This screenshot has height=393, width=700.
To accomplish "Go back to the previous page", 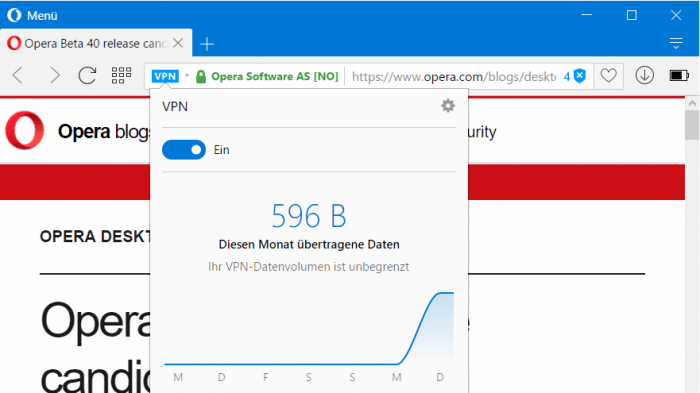I will [x=18, y=75].
